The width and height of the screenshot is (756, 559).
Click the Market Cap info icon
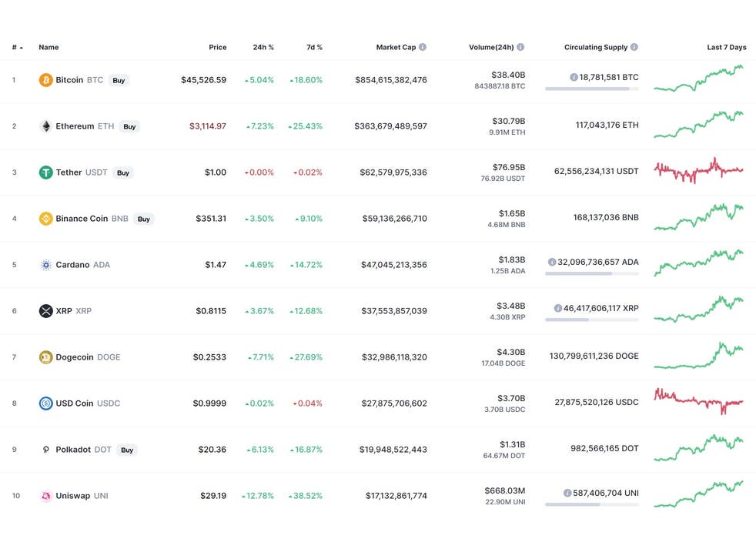coord(423,47)
